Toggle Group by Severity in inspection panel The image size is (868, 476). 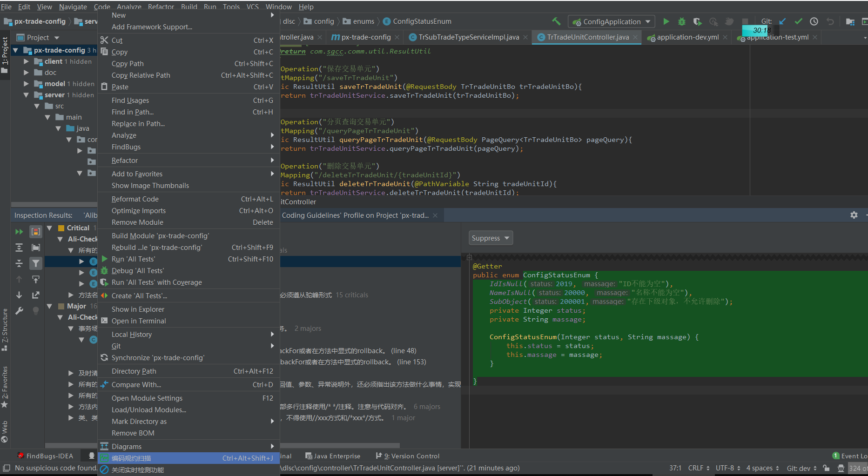(36, 232)
